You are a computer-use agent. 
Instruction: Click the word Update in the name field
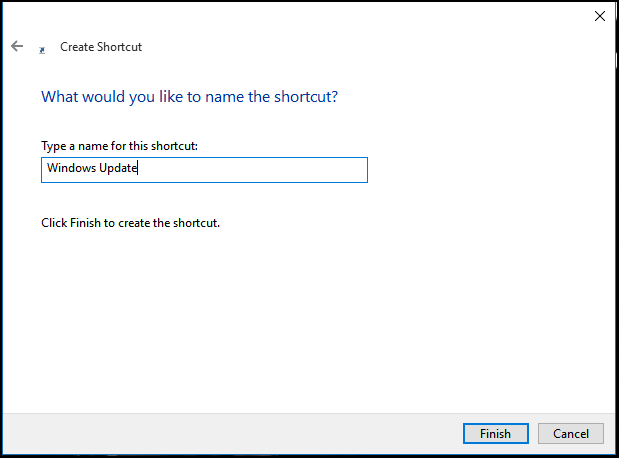tap(118, 169)
